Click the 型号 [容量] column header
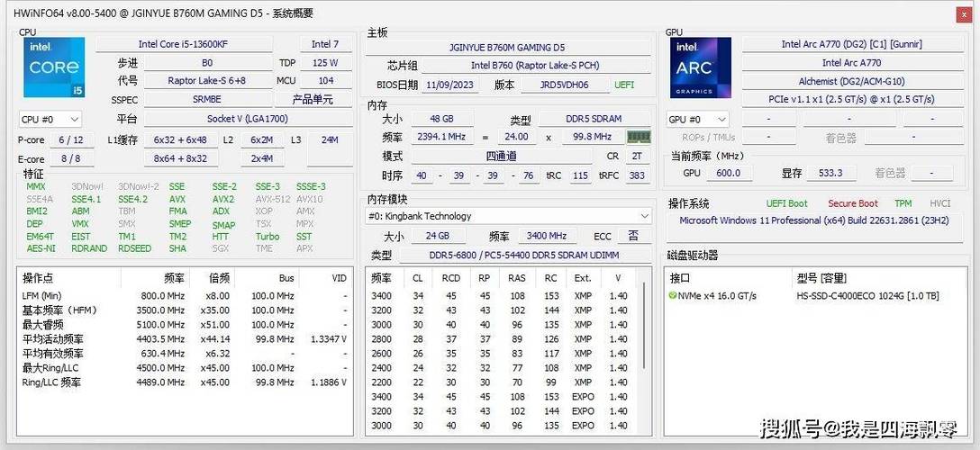This screenshot has height=450, width=980. [821, 278]
